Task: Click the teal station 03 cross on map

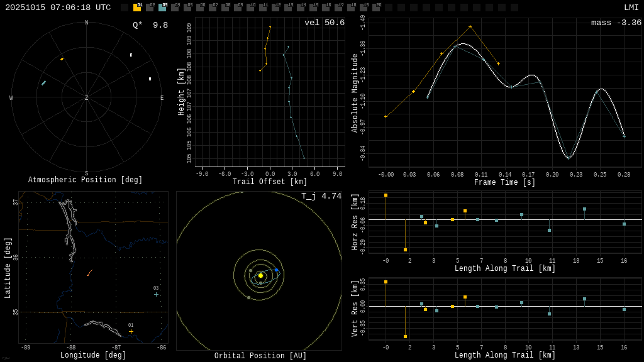Action: (x=156, y=294)
